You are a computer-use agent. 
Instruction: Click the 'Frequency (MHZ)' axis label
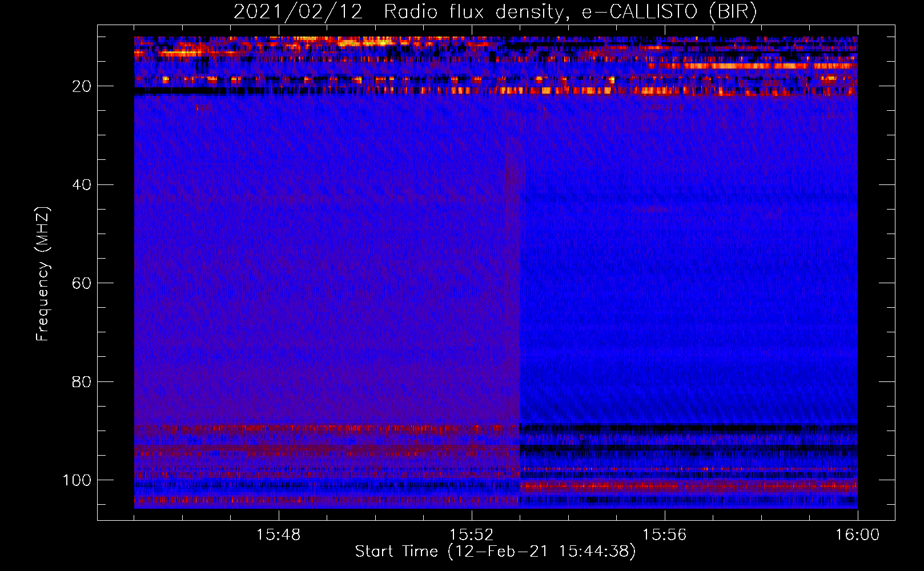(x=43, y=274)
